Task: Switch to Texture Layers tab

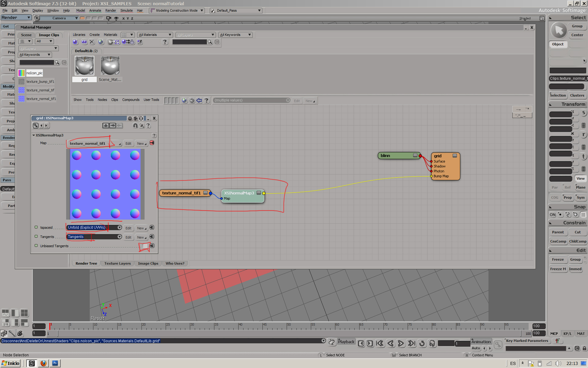Action: coord(118,263)
